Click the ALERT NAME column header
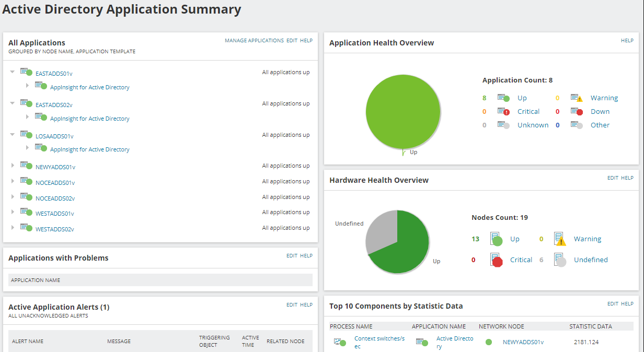 28,342
